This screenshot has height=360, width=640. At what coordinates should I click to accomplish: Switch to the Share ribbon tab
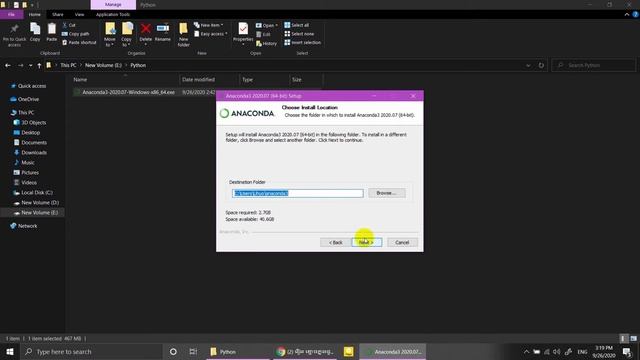58,15
